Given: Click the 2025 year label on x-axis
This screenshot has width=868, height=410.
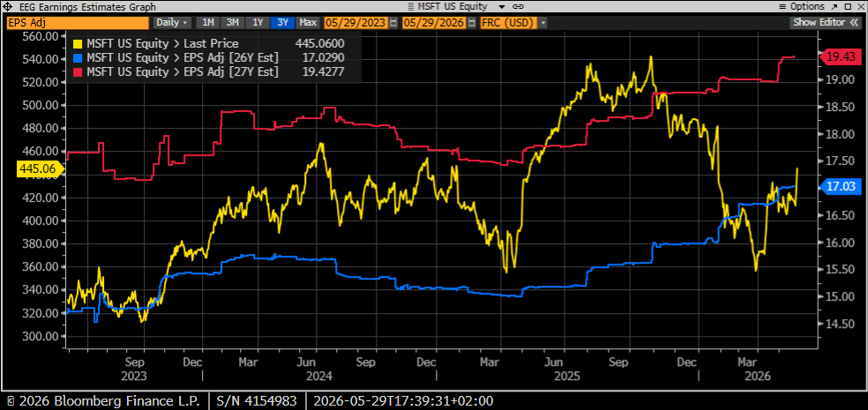Looking at the screenshot, I should 567,376.
